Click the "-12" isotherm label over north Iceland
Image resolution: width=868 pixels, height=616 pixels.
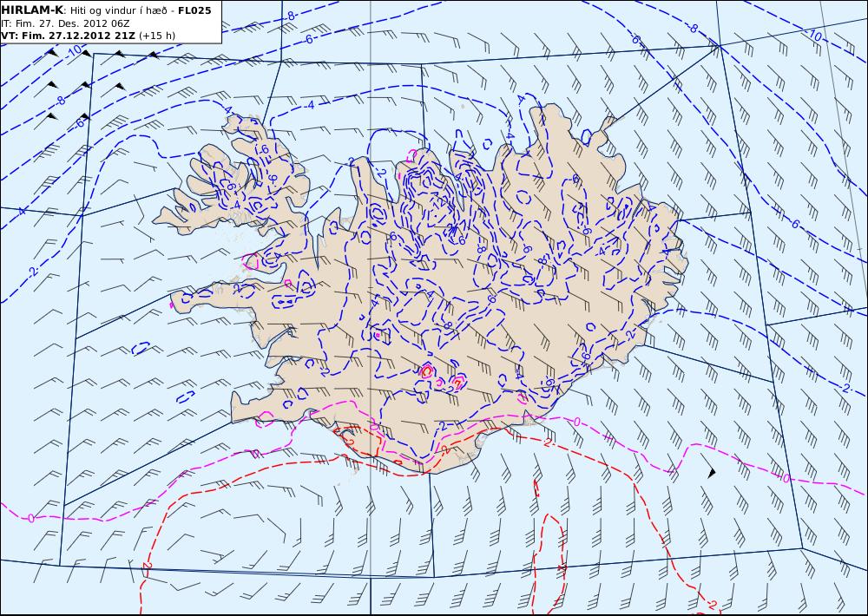pos(439,204)
